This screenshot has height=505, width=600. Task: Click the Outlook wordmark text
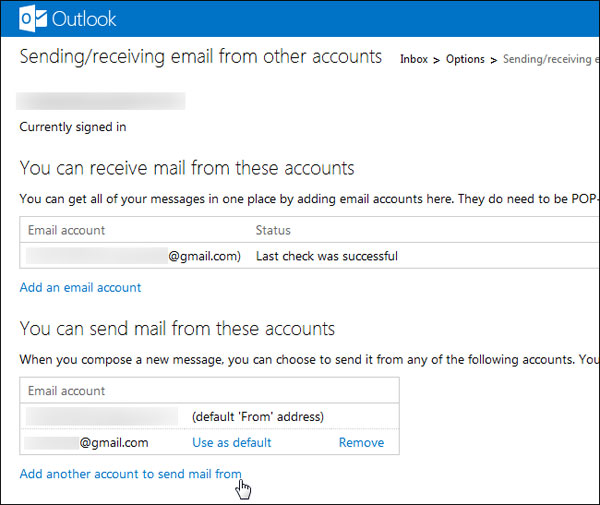point(84,19)
